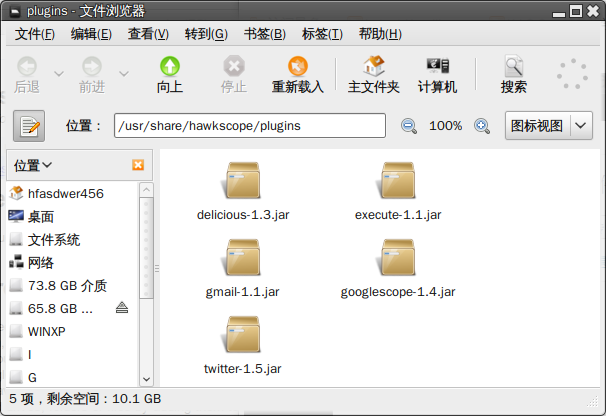This screenshot has height=416, width=606.
Task: Open the 书签(B) menu
Action: 264,34
